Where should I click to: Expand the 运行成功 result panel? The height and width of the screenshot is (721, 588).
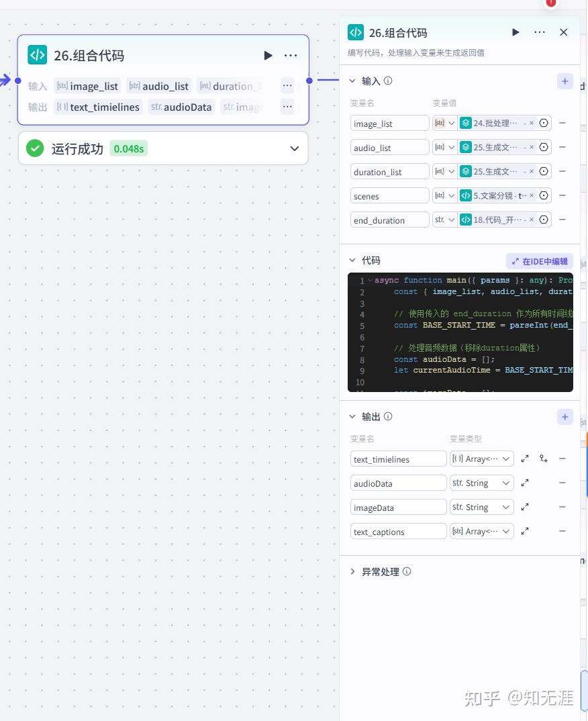[294, 148]
